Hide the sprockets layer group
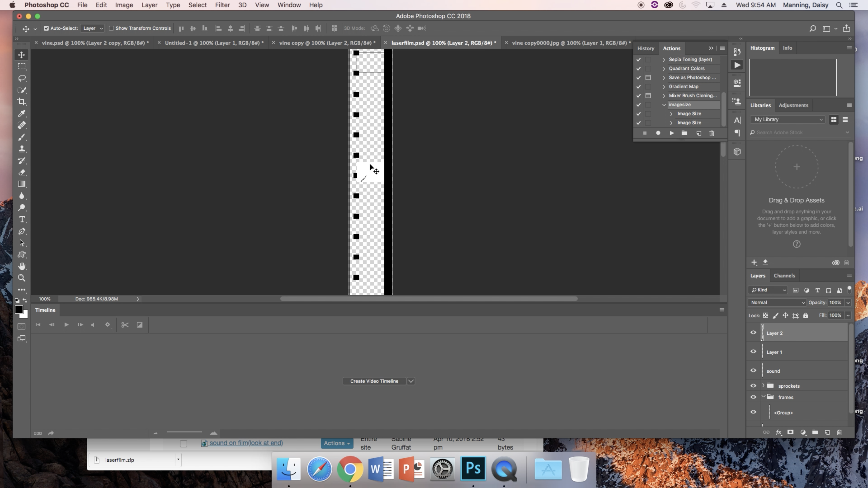This screenshot has height=488, width=868. [x=753, y=385]
